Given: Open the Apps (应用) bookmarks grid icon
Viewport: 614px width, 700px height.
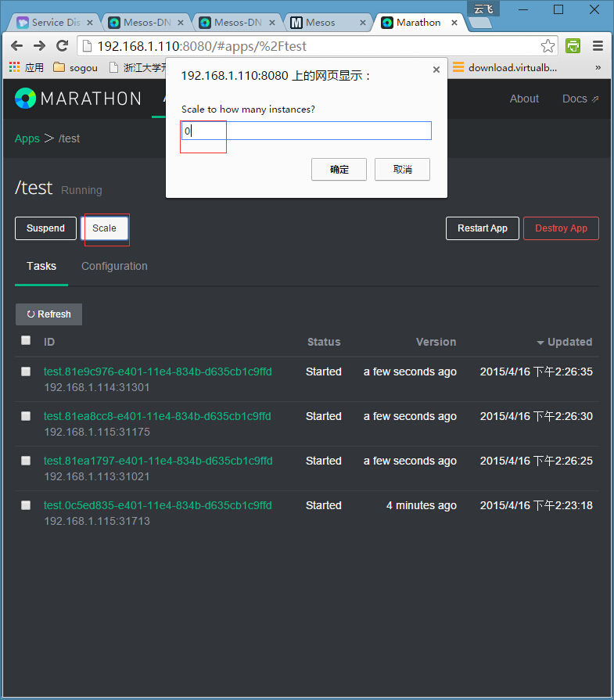Looking at the screenshot, I should tap(14, 67).
